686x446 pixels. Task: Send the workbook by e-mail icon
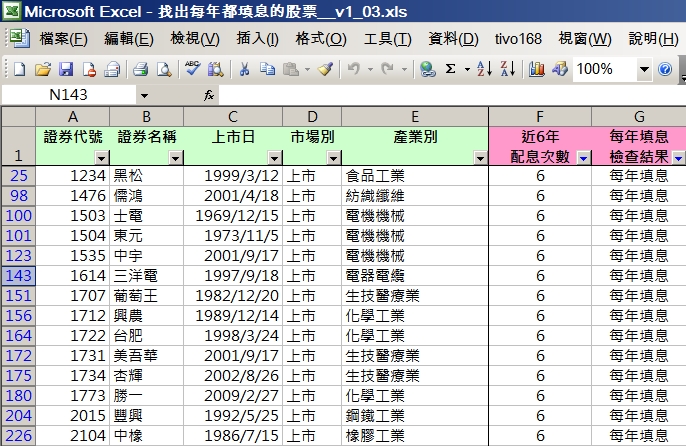point(112,69)
